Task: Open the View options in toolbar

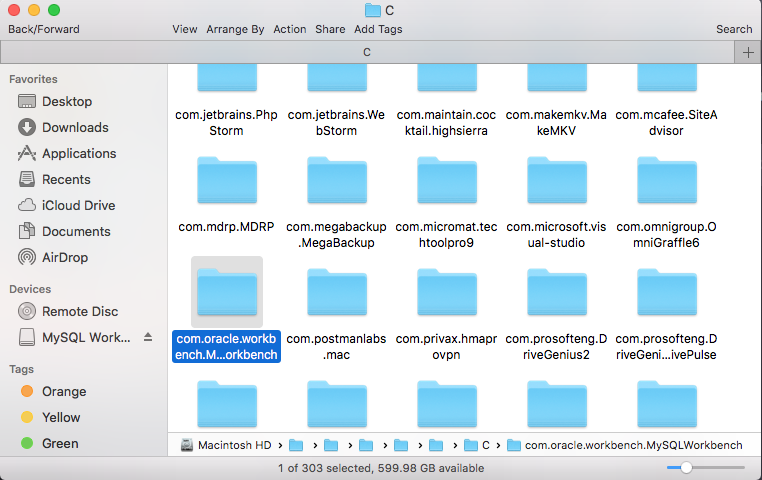Action: (184, 29)
